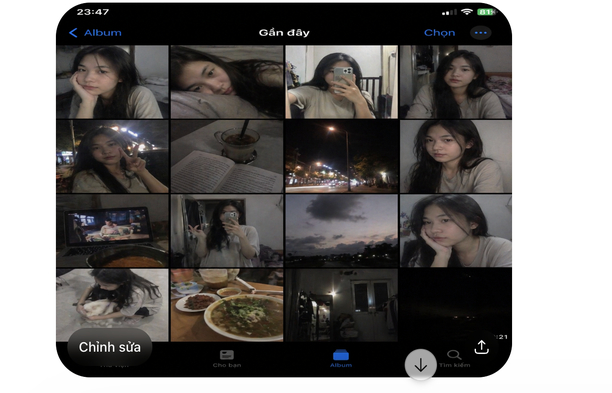Open night photo with peace sign
The width and height of the screenshot is (612, 393).
coord(112,156)
